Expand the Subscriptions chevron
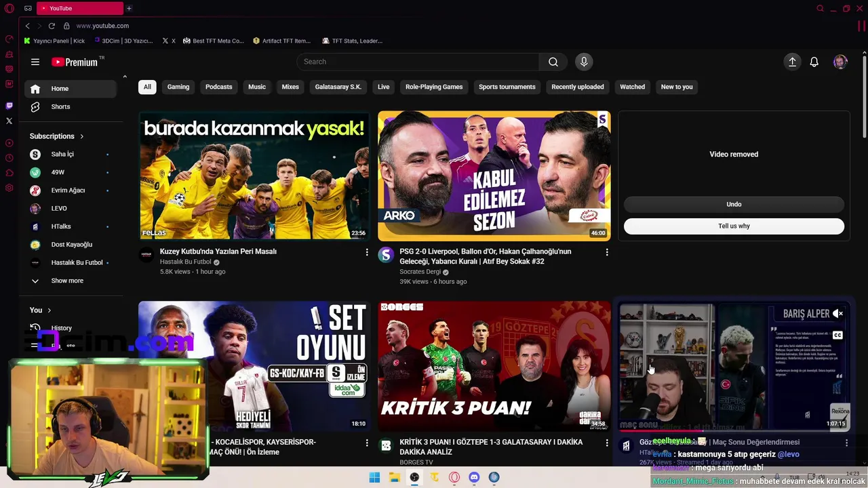 click(82, 136)
